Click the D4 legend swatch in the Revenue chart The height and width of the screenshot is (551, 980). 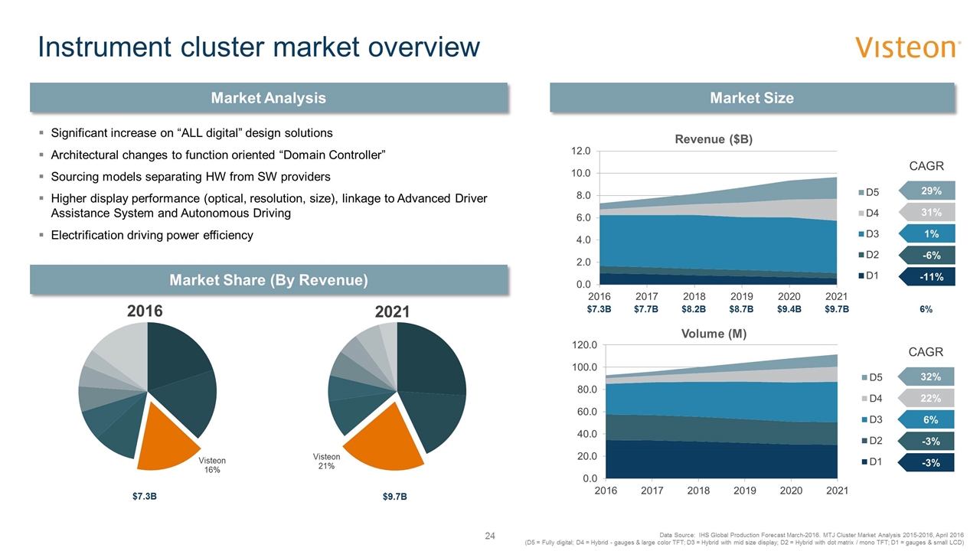[x=863, y=212]
